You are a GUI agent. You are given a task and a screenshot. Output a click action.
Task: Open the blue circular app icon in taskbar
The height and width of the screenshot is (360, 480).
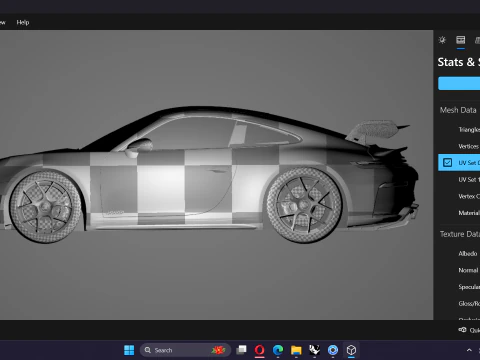click(x=333, y=350)
